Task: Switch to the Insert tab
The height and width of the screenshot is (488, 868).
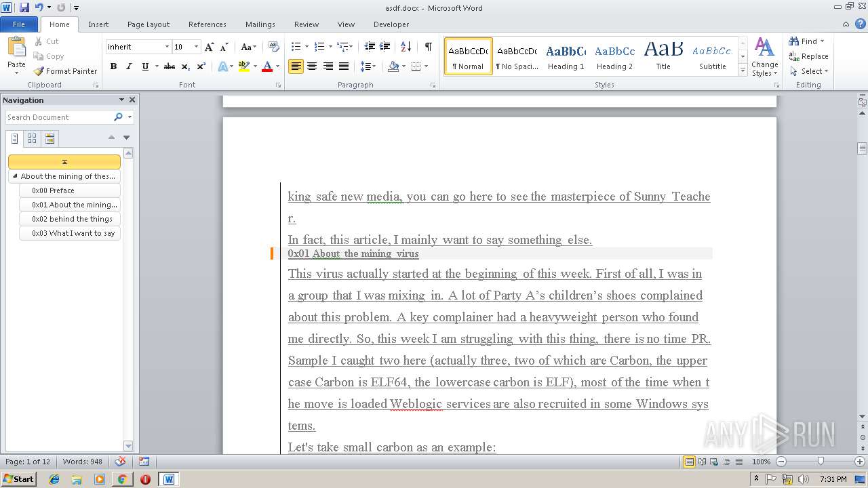Action: point(98,24)
